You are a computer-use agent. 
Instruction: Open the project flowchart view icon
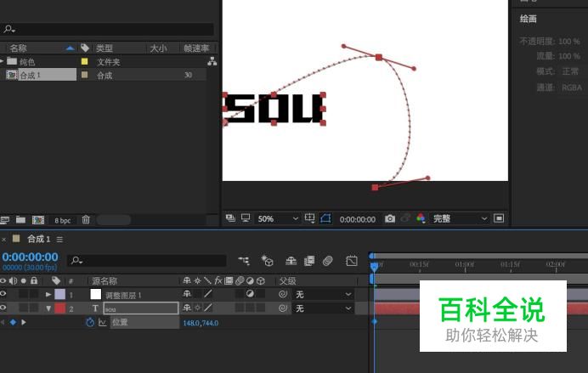(x=212, y=61)
